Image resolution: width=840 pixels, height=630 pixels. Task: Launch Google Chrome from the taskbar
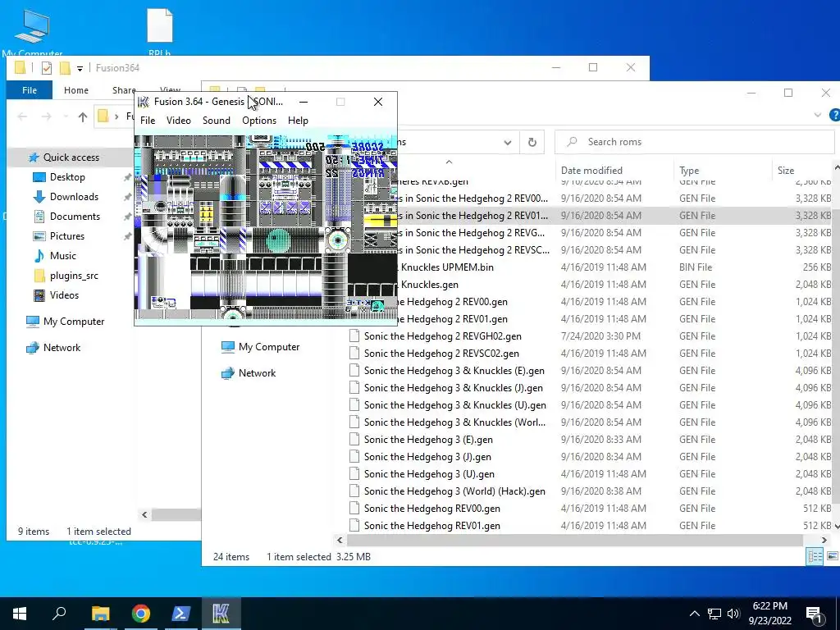141,614
